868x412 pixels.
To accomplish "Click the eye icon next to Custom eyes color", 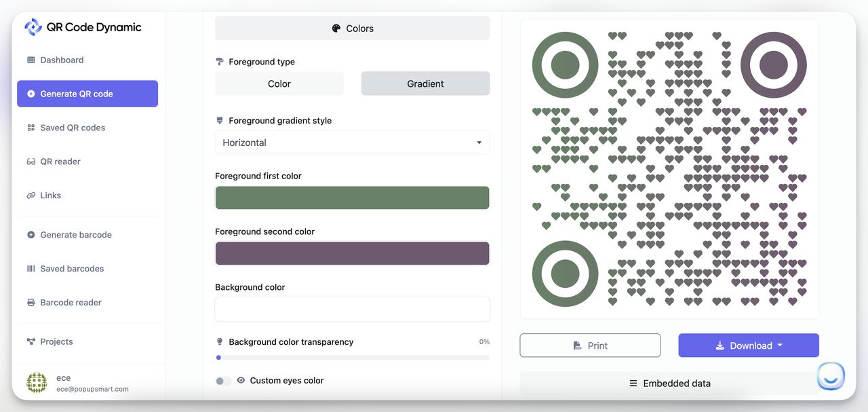I will [x=241, y=381].
